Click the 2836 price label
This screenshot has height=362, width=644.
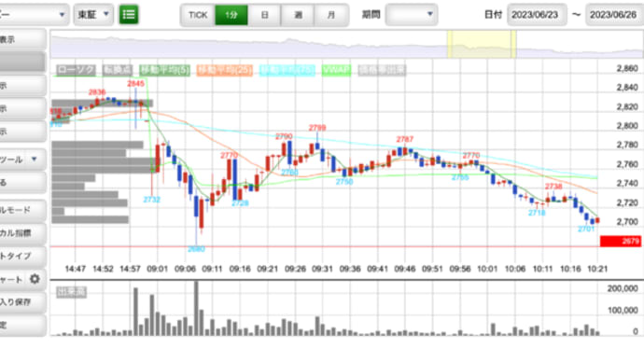coord(97,92)
